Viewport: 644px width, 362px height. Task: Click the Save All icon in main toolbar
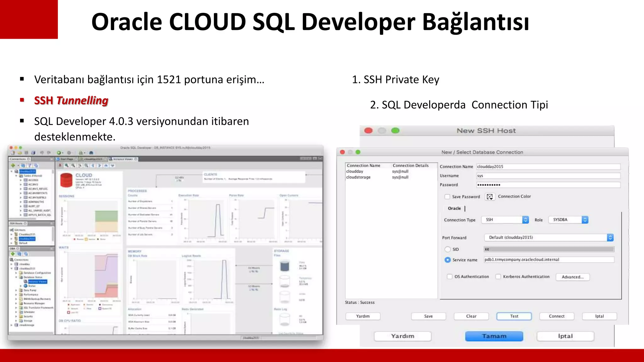point(33,153)
